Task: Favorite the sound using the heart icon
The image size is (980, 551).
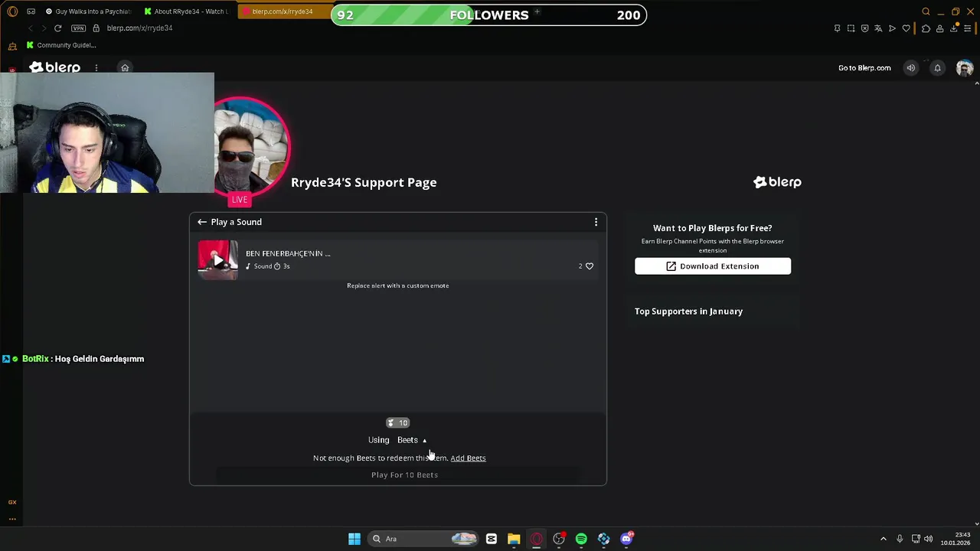Action: click(589, 266)
